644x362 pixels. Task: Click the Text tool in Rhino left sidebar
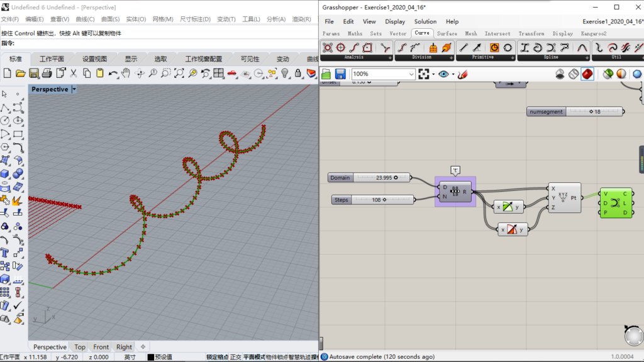click(x=5, y=253)
